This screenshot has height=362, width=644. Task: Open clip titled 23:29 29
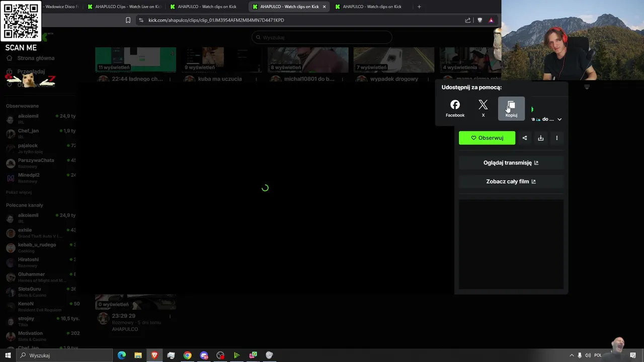click(x=124, y=316)
